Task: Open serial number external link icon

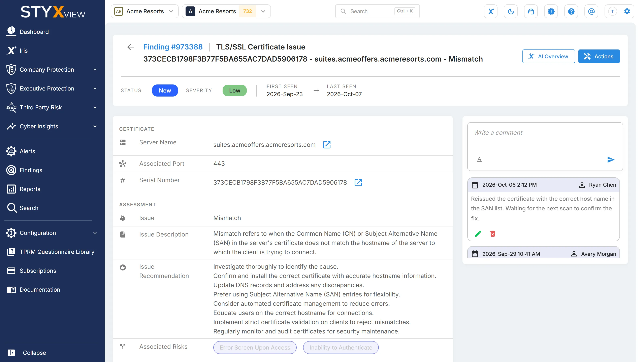Action: pos(358,182)
